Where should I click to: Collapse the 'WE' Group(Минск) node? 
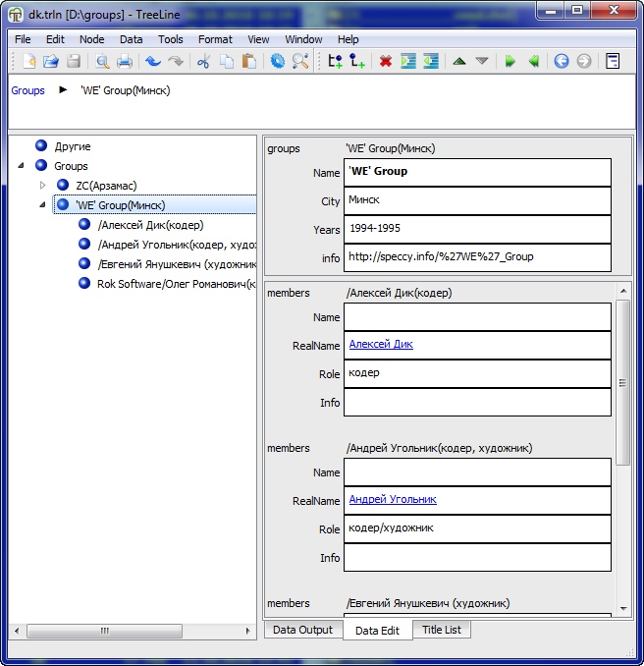click(42, 205)
